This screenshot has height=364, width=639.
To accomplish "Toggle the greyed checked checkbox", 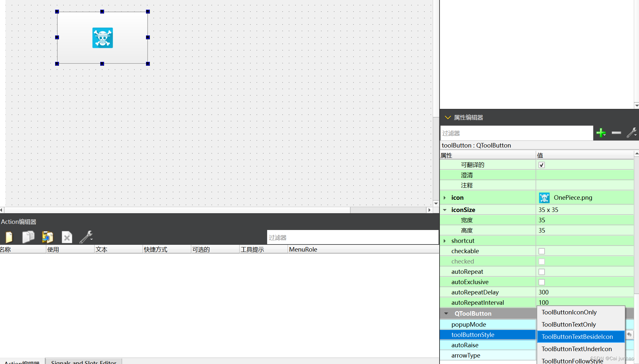I will click(x=542, y=261).
